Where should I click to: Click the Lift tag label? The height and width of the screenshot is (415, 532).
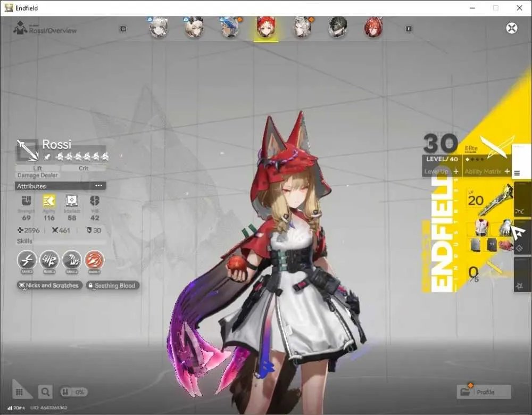[x=38, y=168]
